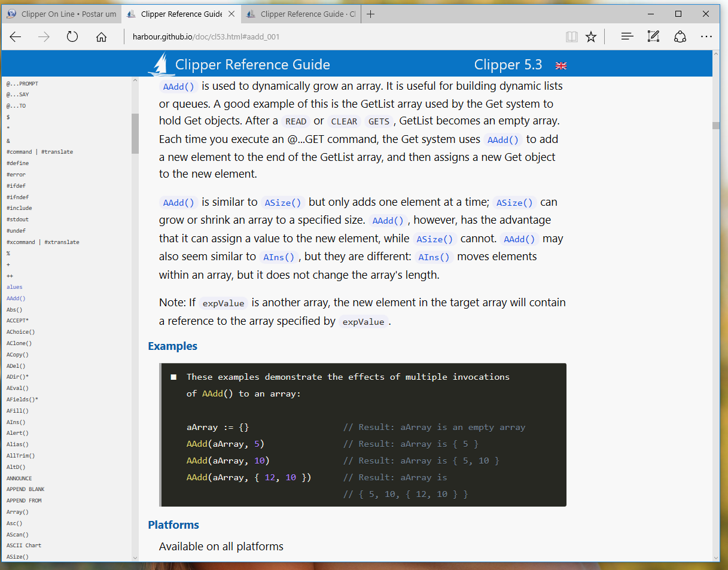Make a web note
The width and height of the screenshot is (728, 570).
tap(653, 37)
